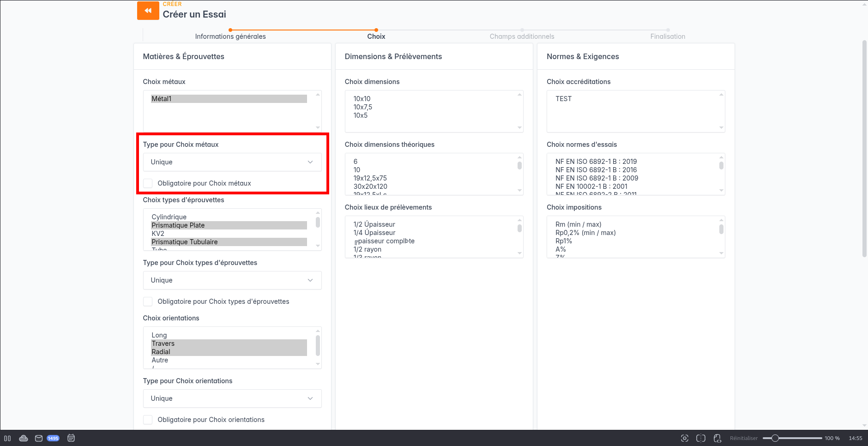Click the screenshot capture icon
Viewport: 868px width, 446px height.
(x=685, y=438)
